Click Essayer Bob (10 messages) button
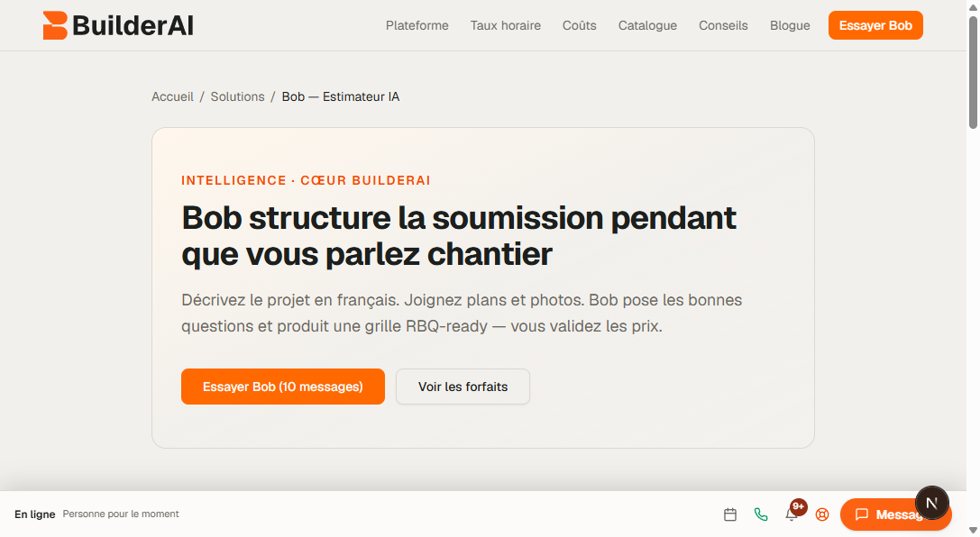The width and height of the screenshot is (980, 537). coord(283,387)
